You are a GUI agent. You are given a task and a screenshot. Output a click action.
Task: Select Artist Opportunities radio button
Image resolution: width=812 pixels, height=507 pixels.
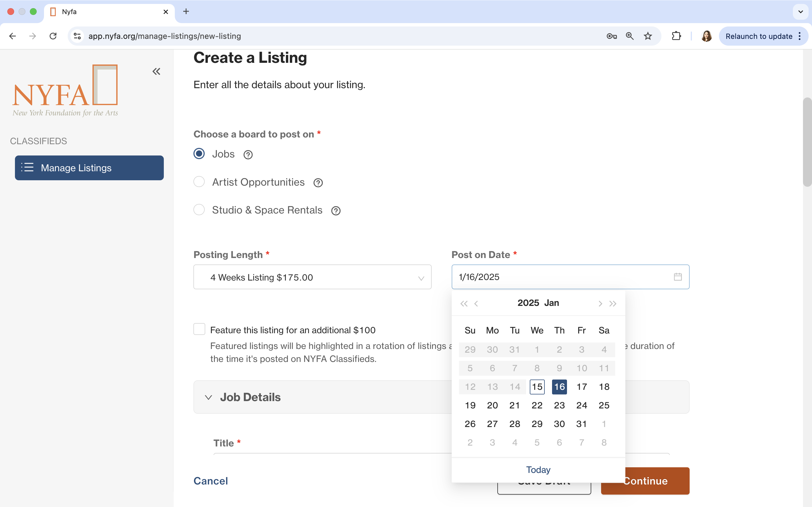pos(199,182)
